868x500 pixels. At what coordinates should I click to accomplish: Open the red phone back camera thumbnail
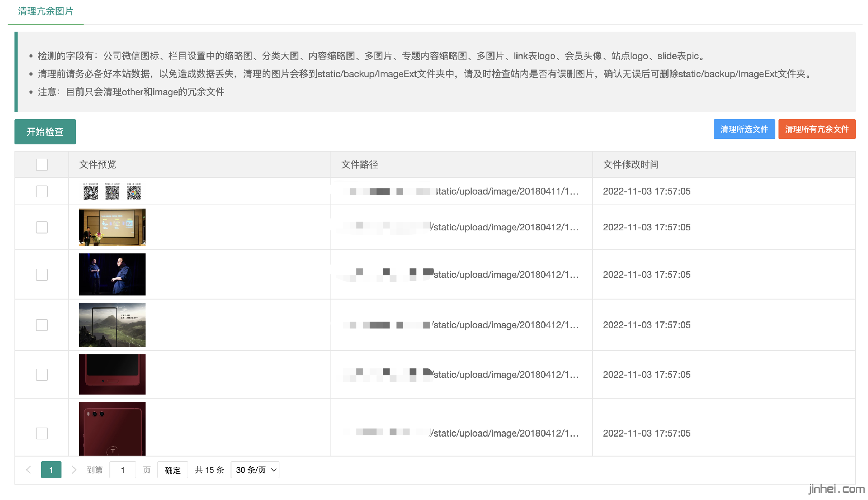click(x=112, y=429)
